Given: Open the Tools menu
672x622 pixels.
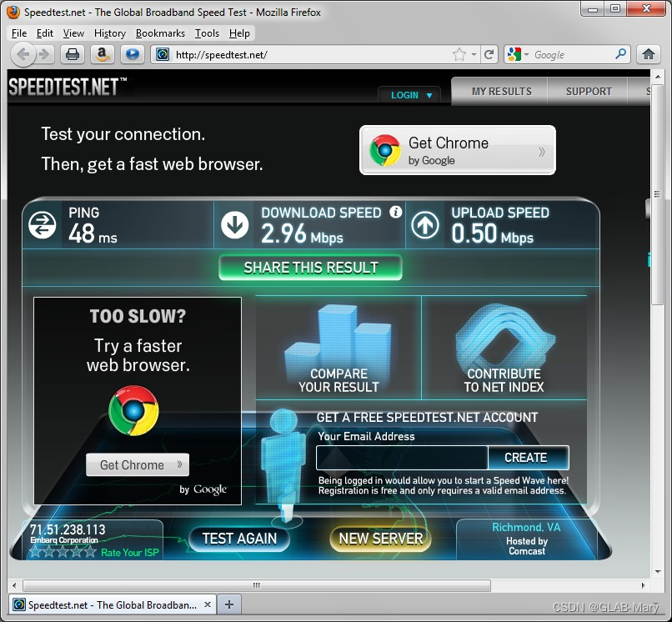Looking at the screenshot, I should (207, 33).
